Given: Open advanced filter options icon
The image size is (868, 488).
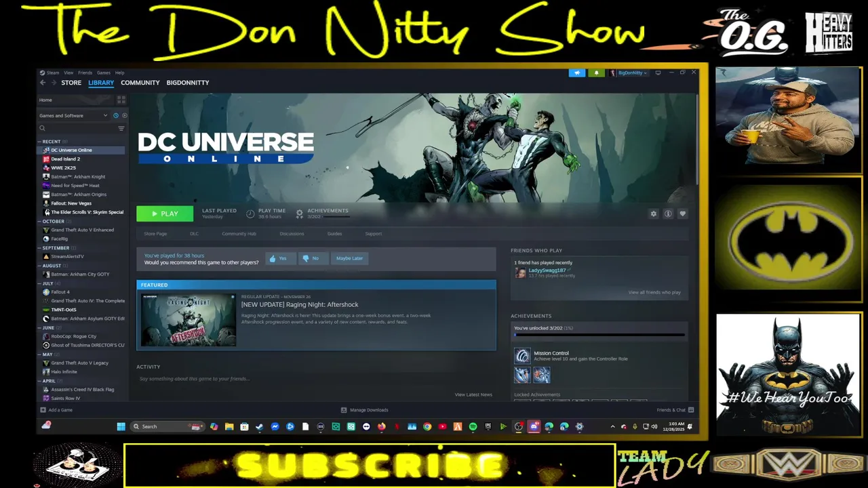Looking at the screenshot, I should [121, 128].
